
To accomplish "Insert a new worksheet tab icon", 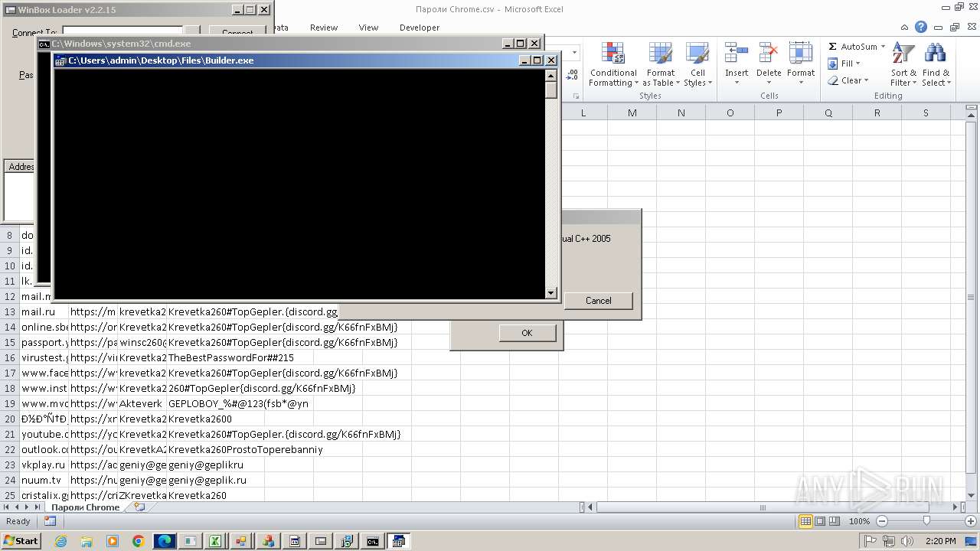I will coord(139,507).
